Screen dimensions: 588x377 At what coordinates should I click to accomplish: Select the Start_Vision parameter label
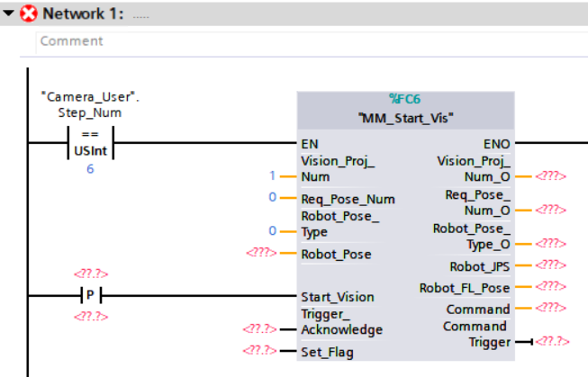(x=338, y=297)
